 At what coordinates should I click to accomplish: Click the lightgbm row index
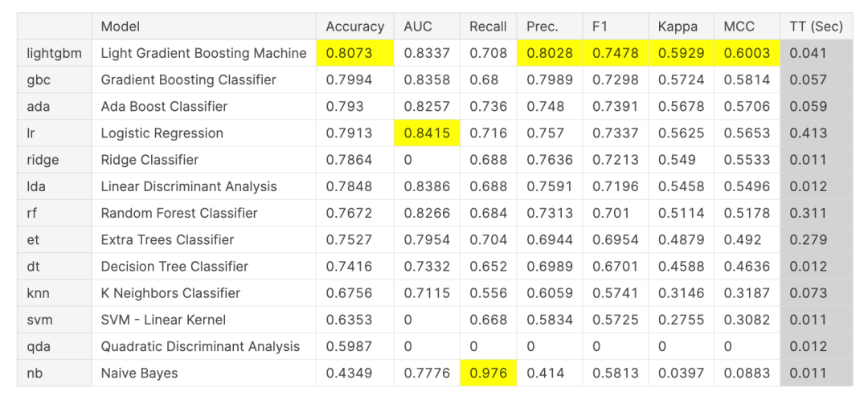point(53,53)
